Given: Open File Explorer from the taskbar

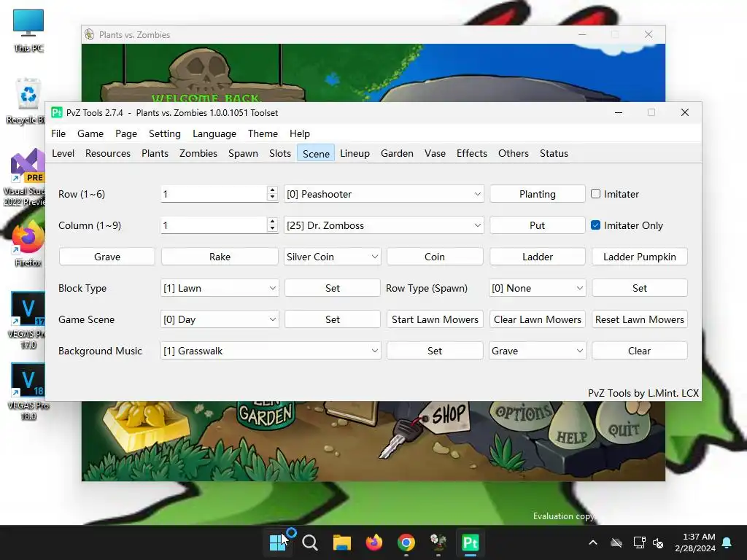Looking at the screenshot, I should 341,542.
